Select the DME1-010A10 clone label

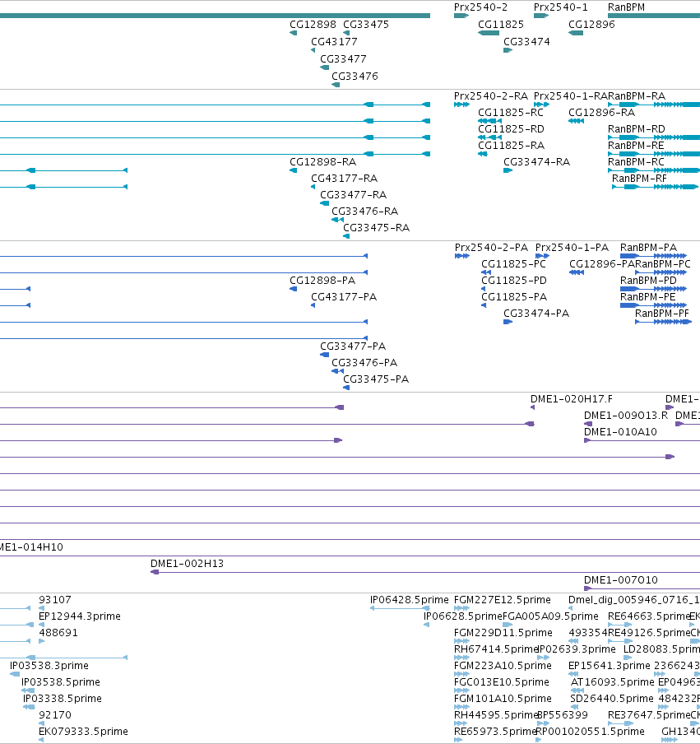620,432
